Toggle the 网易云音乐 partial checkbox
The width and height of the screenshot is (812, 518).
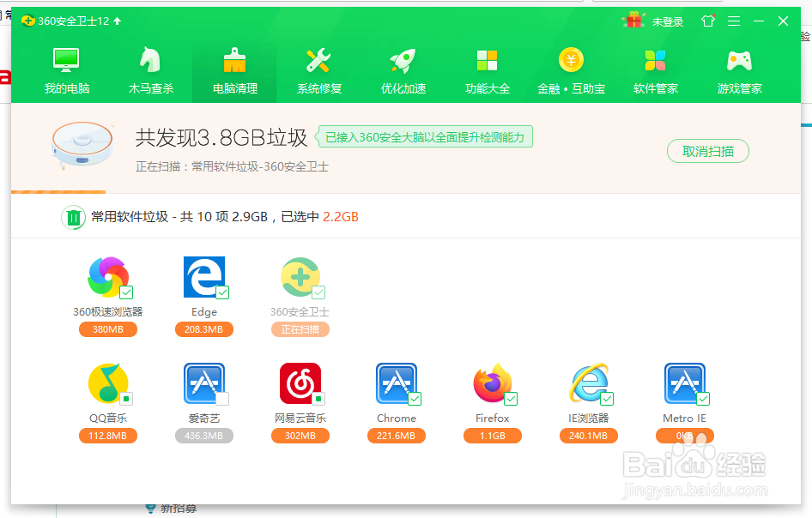click(x=318, y=399)
